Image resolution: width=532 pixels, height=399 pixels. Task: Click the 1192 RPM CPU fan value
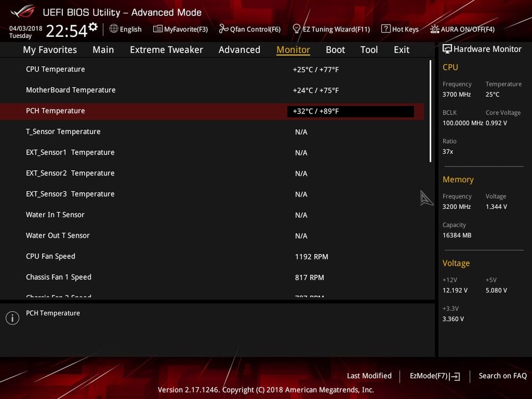312,257
